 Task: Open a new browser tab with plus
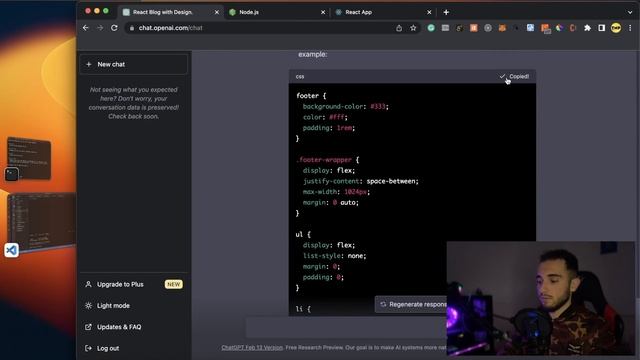point(446,12)
